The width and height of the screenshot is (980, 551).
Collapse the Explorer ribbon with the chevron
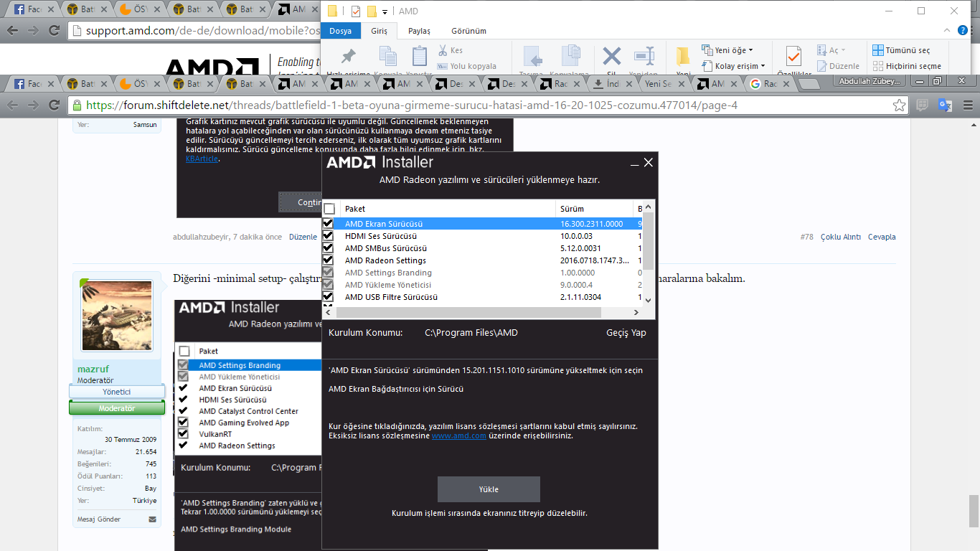948,31
